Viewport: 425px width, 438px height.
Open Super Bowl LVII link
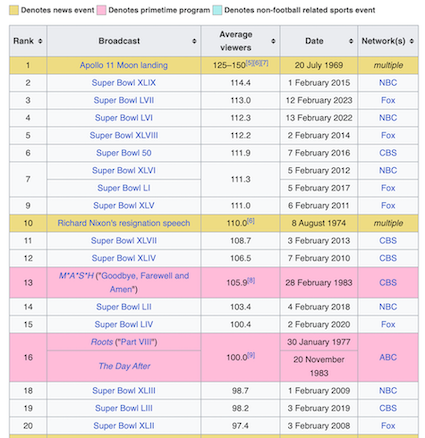[124, 100]
